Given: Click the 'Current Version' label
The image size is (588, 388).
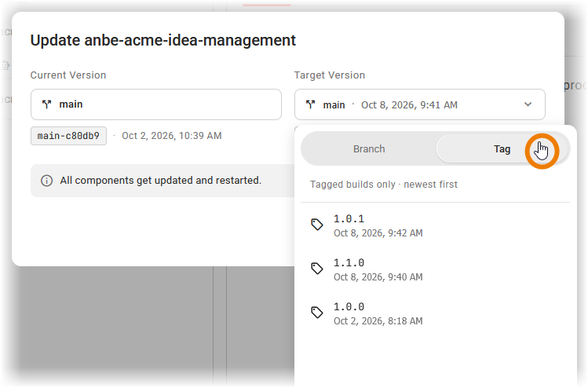Looking at the screenshot, I should click(x=68, y=75).
